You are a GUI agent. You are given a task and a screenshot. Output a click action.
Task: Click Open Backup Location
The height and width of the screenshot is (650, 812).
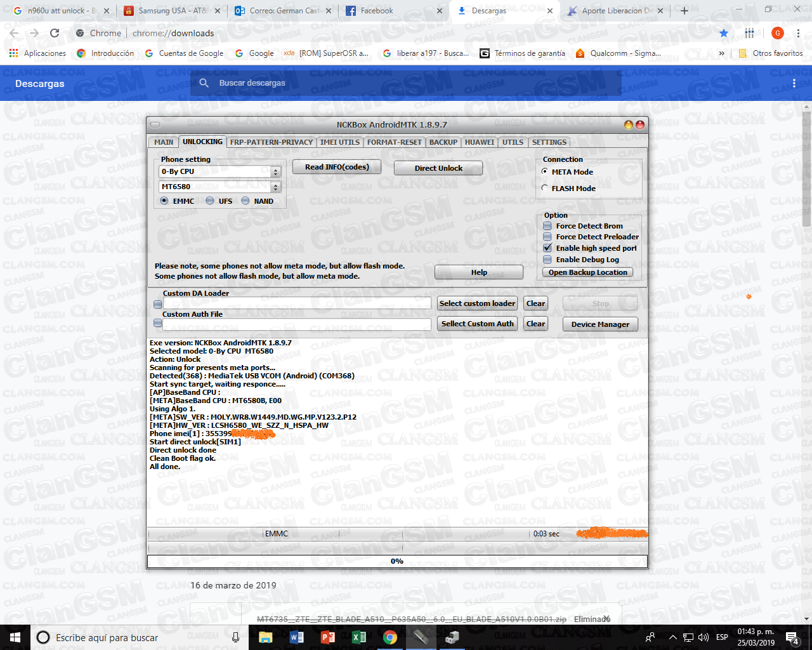coord(588,272)
